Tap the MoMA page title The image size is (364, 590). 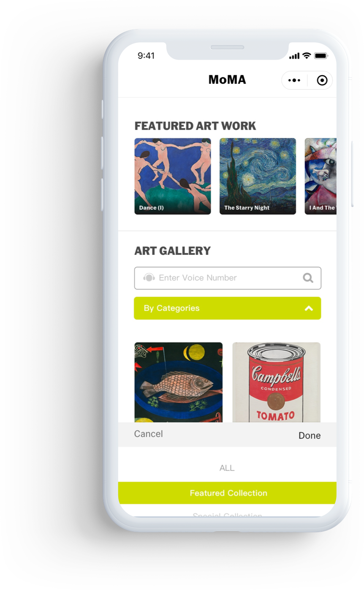coord(227,80)
